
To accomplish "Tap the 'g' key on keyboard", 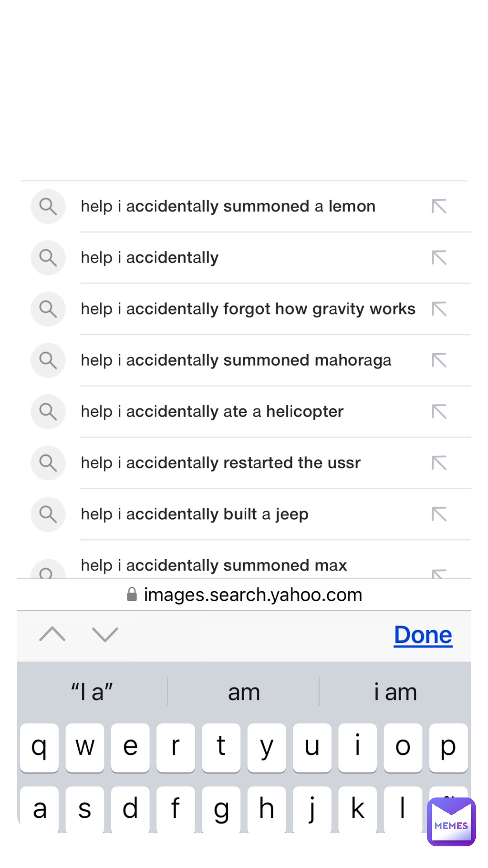I will [221, 809].
